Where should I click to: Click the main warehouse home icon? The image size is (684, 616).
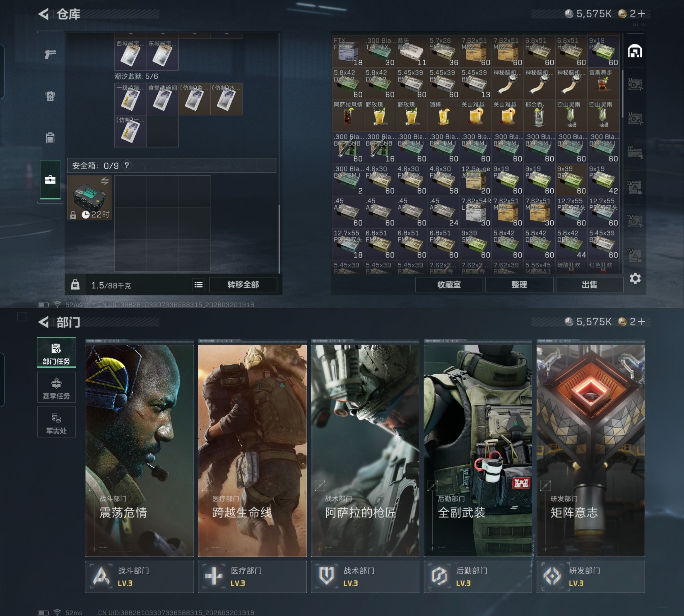tap(635, 51)
